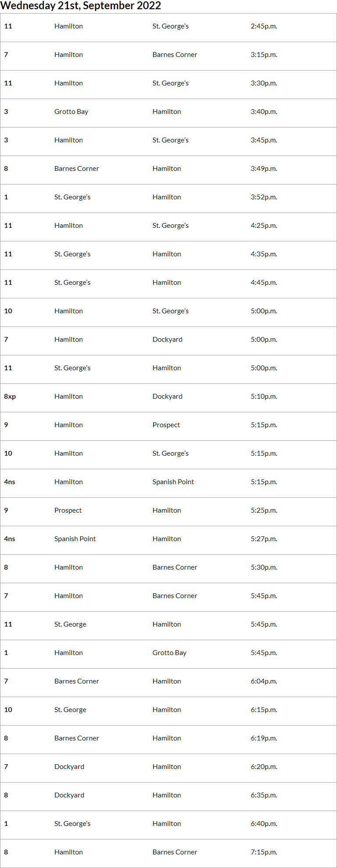The height and width of the screenshot is (868, 337).
Task: Click Prospect origin in the 5:25p.m. row
Action: 68,510
